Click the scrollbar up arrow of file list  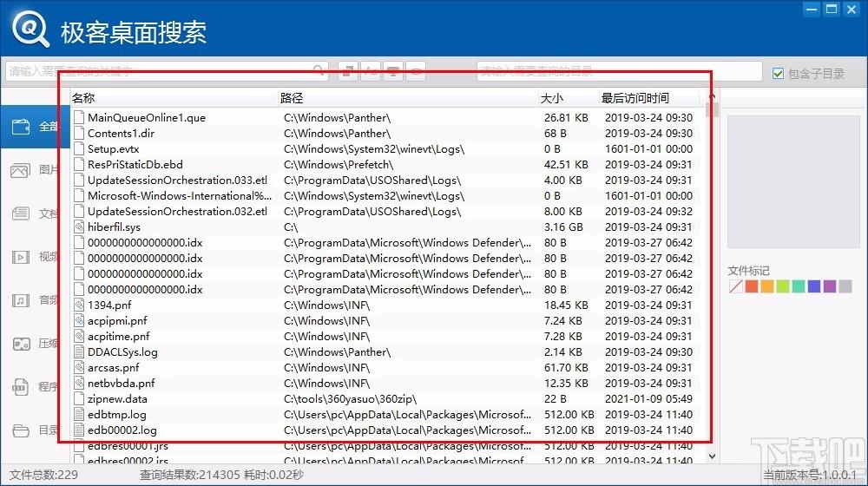click(x=712, y=96)
